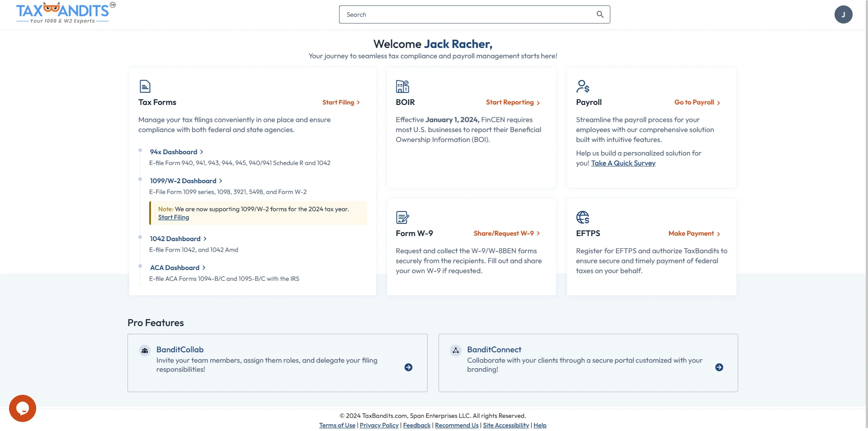
Task: Open the BanditCollab title
Action: pyautogui.click(x=180, y=350)
